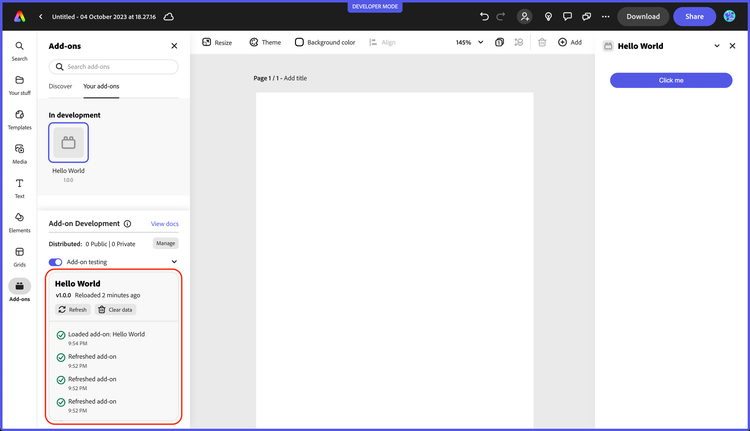This screenshot has height=431, width=750.
Task: Open Elements in the sidebar
Action: coord(20,223)
